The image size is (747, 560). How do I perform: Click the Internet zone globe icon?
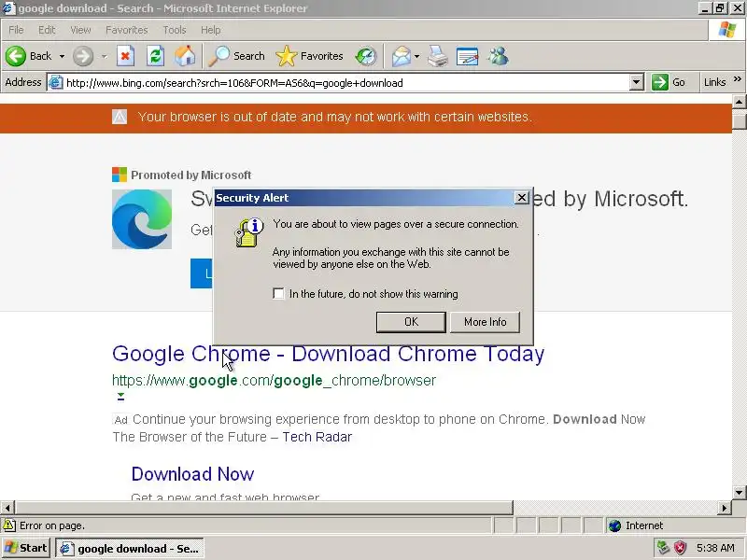[x=615, y=525]
